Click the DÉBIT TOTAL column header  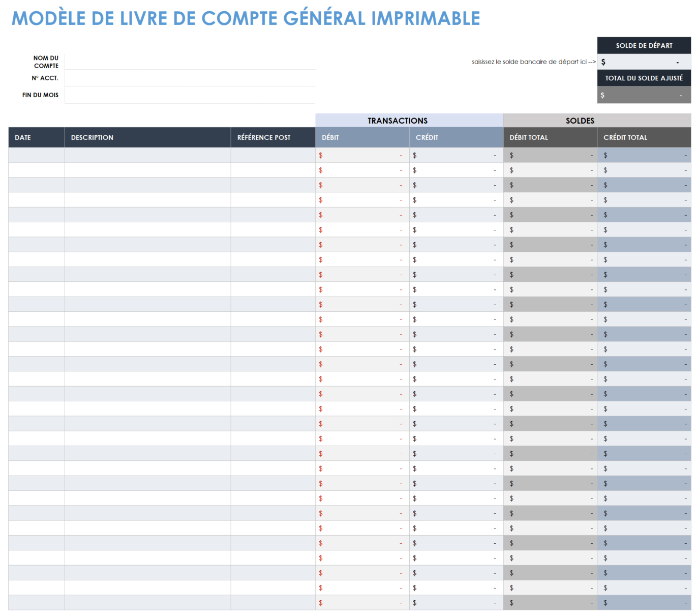pyautogui.click(x=550, y=137)
